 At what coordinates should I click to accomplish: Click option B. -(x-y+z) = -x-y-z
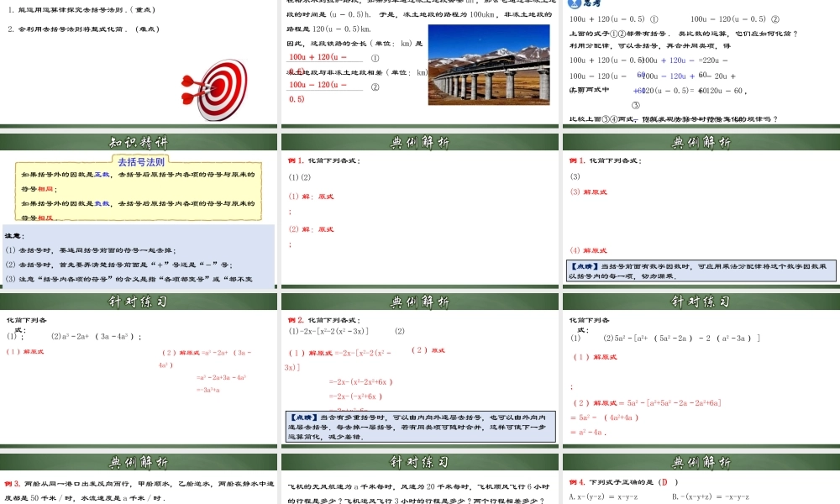(x=711, y=496)
